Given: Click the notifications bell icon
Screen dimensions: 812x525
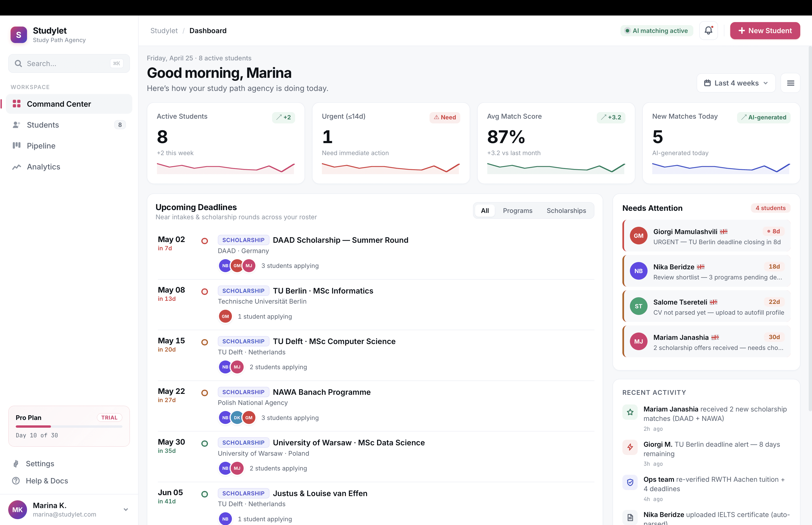Looking at the screenshot, I should [x=708, y=30].
